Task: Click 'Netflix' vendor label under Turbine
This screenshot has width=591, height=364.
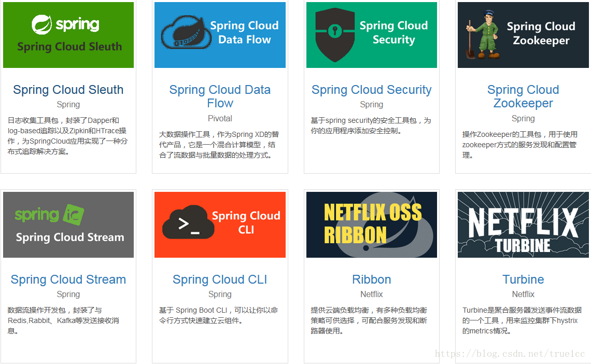Action: pos(523,295)
